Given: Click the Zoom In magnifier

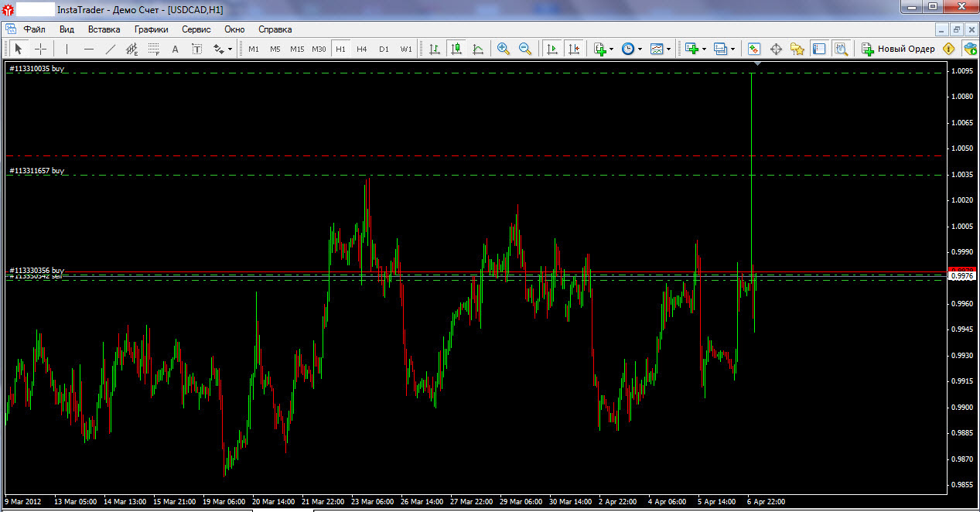Looking at the screenshot, I should tap(504, 49).
